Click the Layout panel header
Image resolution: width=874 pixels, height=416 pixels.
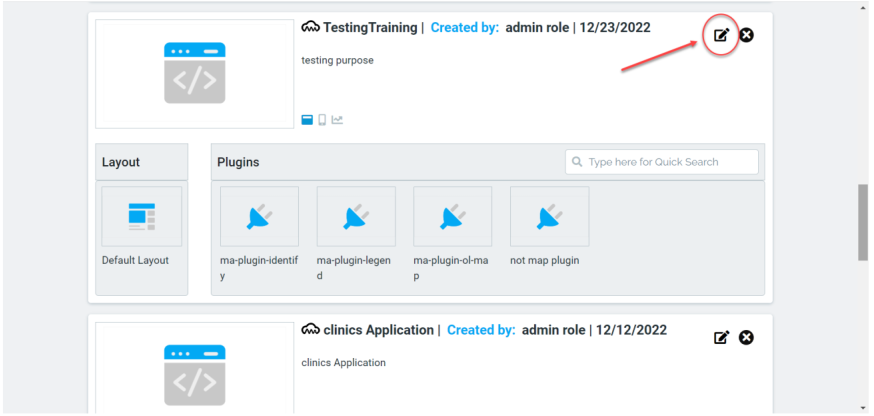click(x=142, y=162)
